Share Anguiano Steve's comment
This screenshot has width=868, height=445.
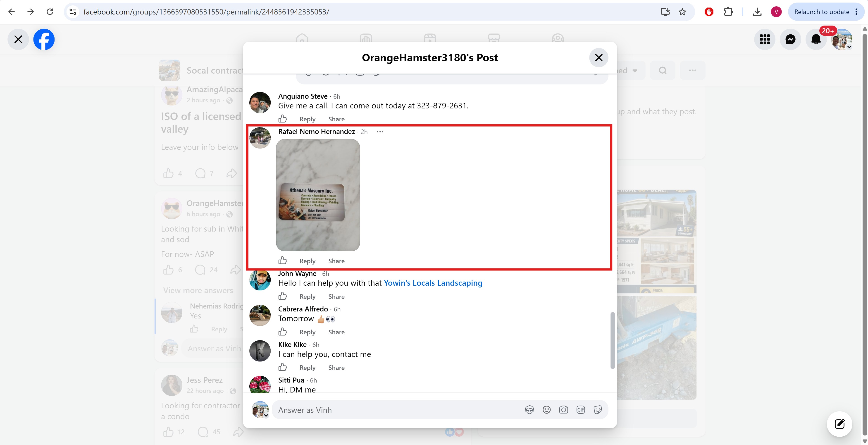click(x=336, y=119)
